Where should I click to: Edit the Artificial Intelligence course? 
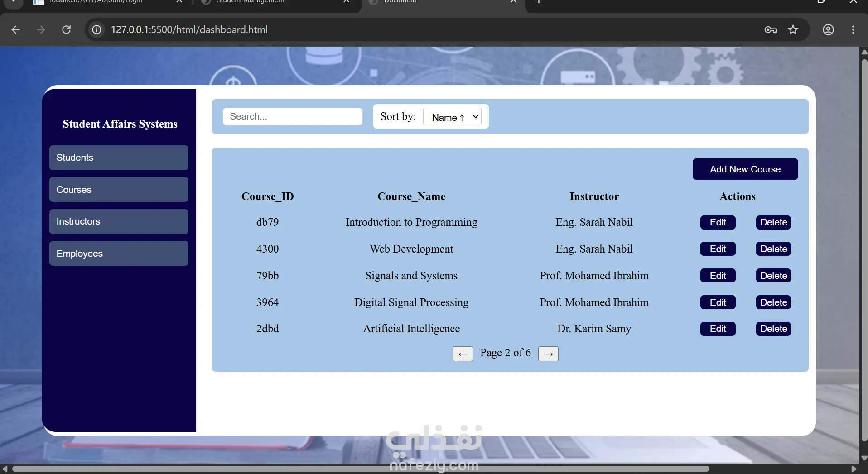(x=718, y=329)
